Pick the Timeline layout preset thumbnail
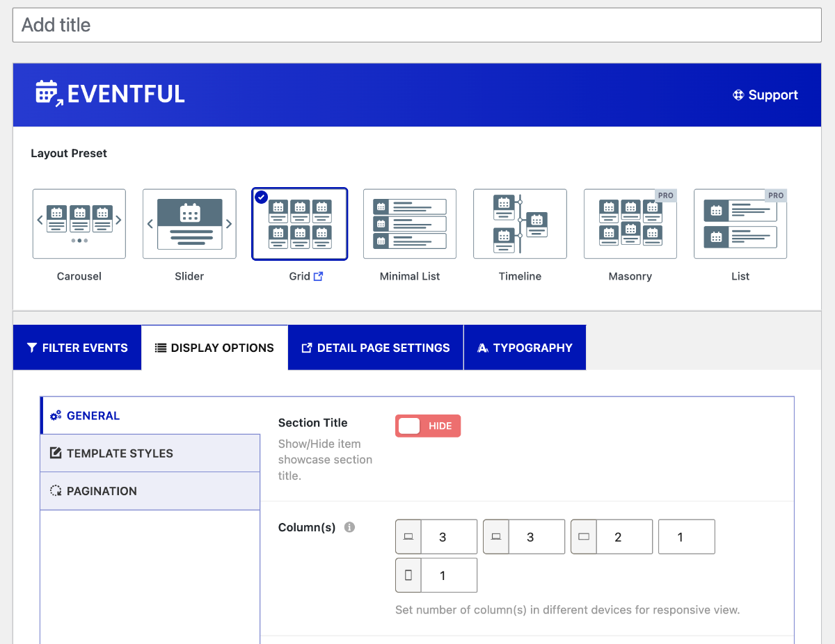The image size is (835, 644). click(520, 224)
